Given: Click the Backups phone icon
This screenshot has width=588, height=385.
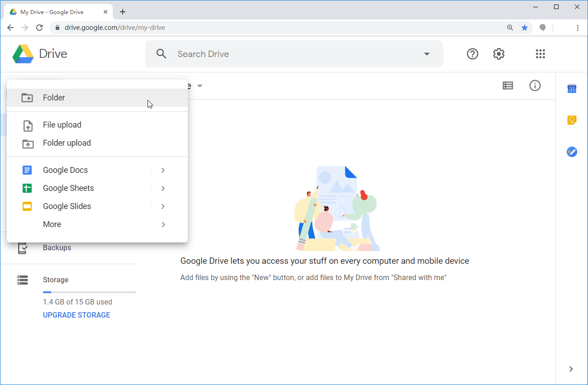Looking at the screenshot, I should click(x=23, y=248).
